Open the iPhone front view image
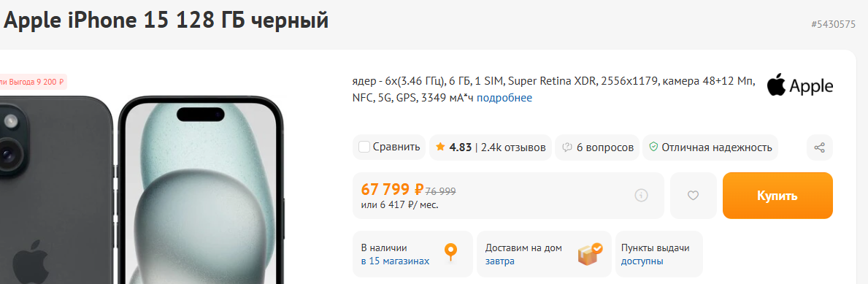This screenshot has height=284, width=868. (201, 190)
